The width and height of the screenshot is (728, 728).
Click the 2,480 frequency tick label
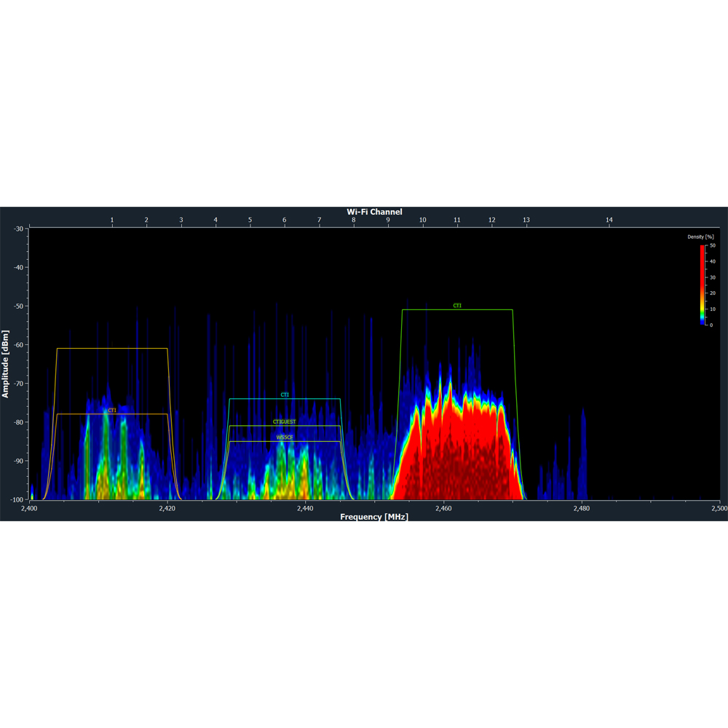581,508
